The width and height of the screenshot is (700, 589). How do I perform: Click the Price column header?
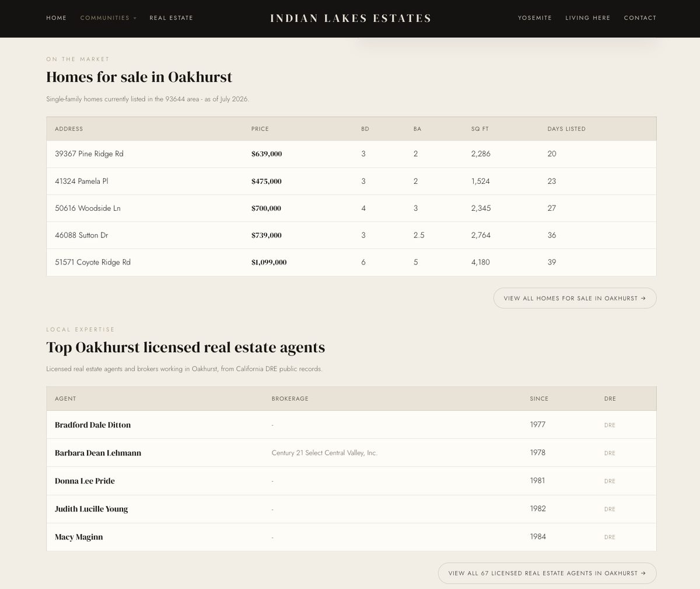point(260,129)
